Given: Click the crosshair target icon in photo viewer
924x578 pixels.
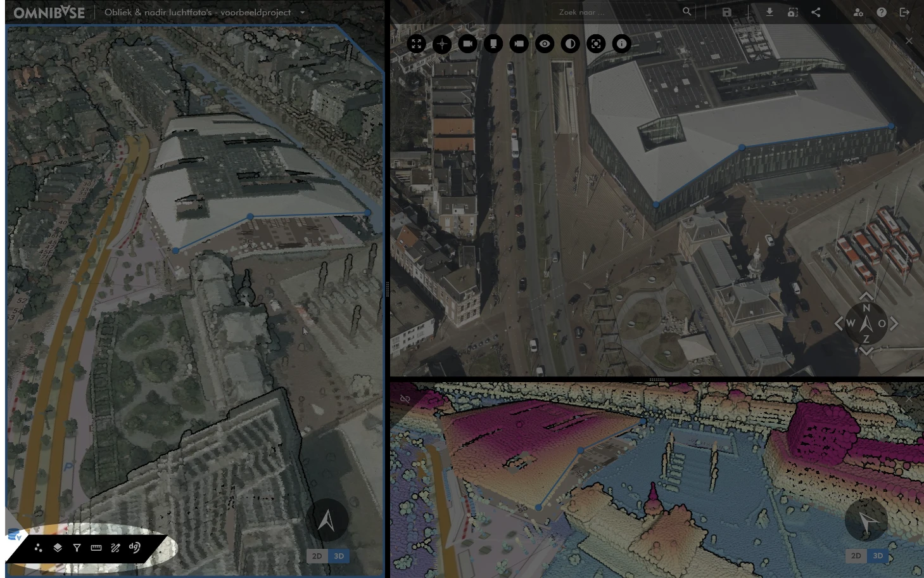Looking at the screenshot, I should tap(442, 44).
